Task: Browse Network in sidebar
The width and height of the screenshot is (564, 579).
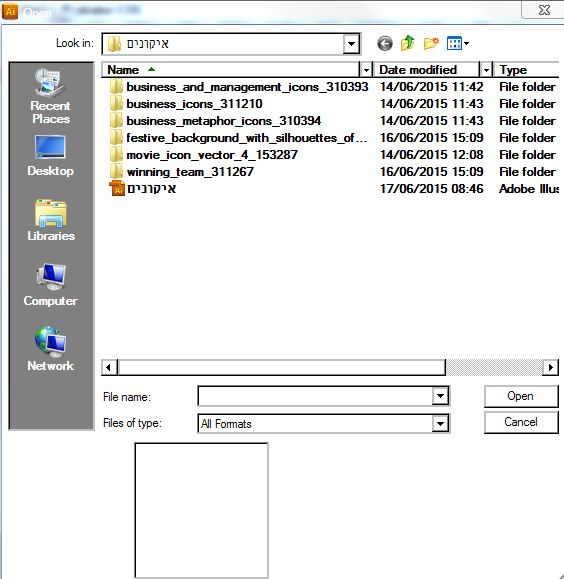Action: [x=51, y=349]
